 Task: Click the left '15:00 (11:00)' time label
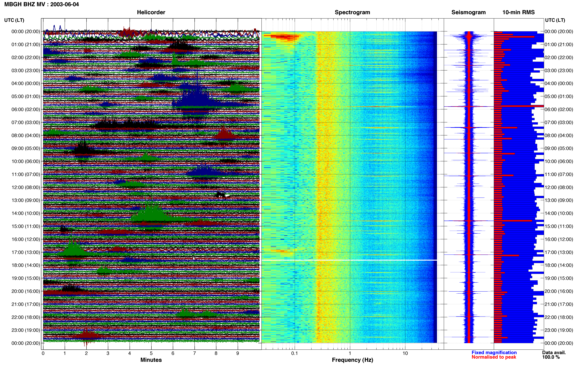(x=26, y=226)
